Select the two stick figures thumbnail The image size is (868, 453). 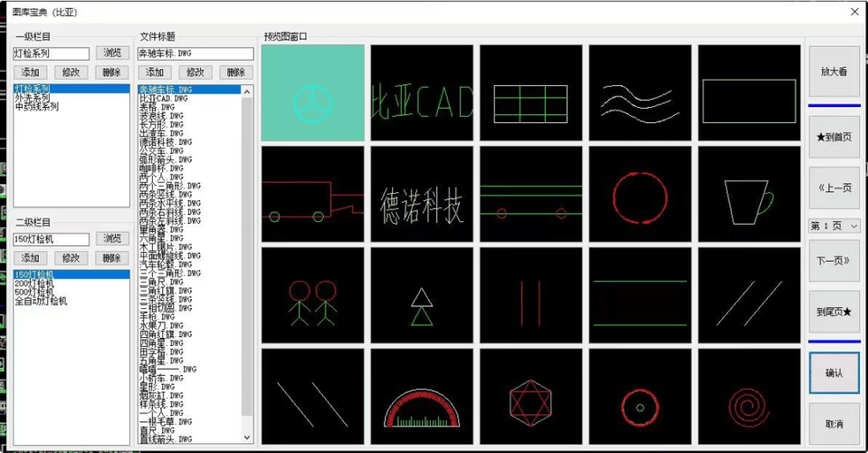tap(313, 295)
